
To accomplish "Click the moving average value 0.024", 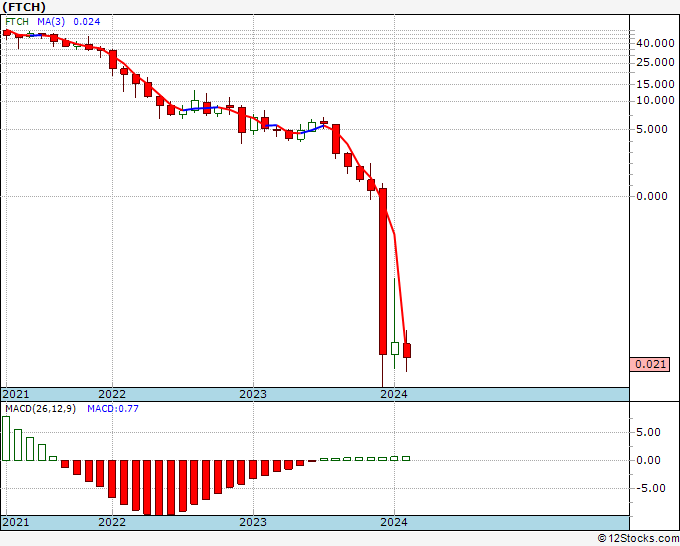I will (87, 22).
